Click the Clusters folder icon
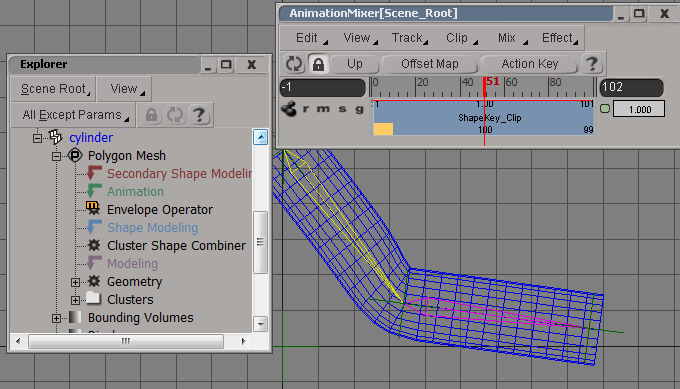The image size is (680, 389). pos(93,298)
